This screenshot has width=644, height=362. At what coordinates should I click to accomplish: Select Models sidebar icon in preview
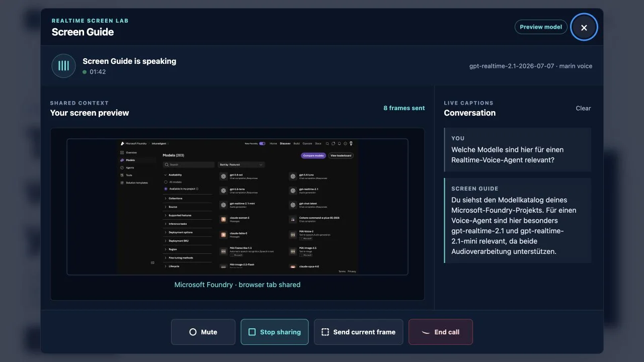[x=122, y=160]
